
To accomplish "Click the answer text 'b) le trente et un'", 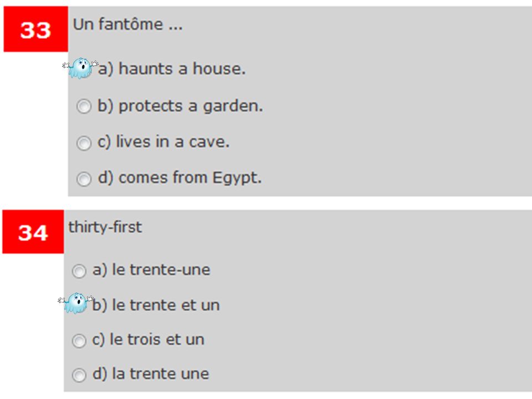I will (x=156, y=305).
